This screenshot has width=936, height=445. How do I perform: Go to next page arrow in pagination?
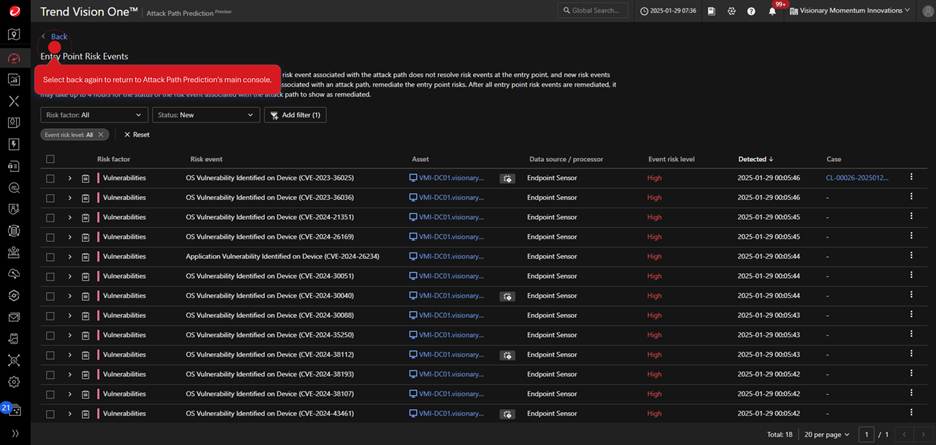pos(923,434)
